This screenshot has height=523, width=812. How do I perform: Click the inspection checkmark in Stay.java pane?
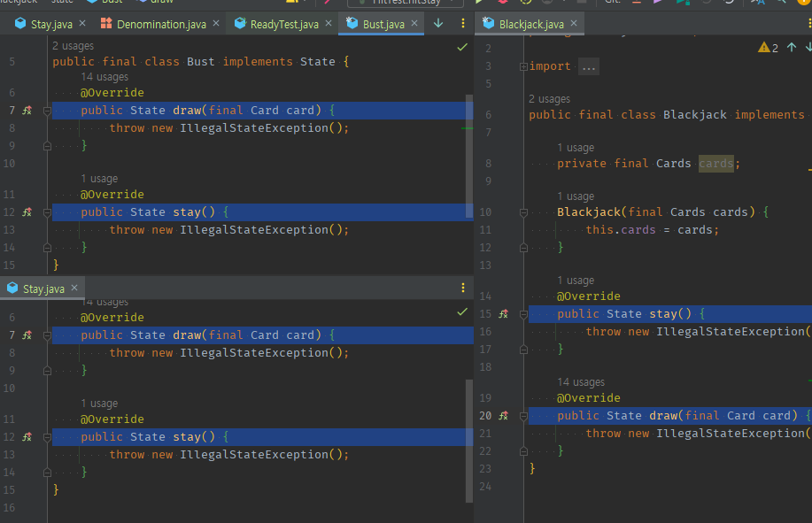point(462,311)
